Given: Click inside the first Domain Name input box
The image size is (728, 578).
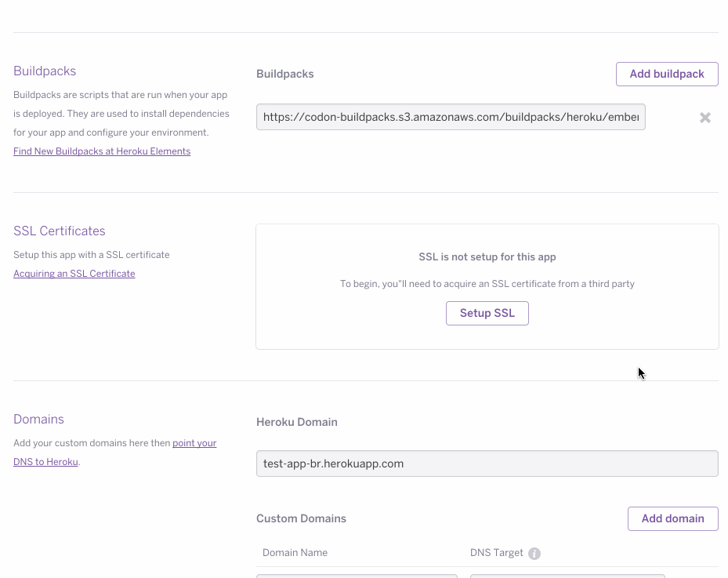Looking at the screenshot, I should (357, 575).
